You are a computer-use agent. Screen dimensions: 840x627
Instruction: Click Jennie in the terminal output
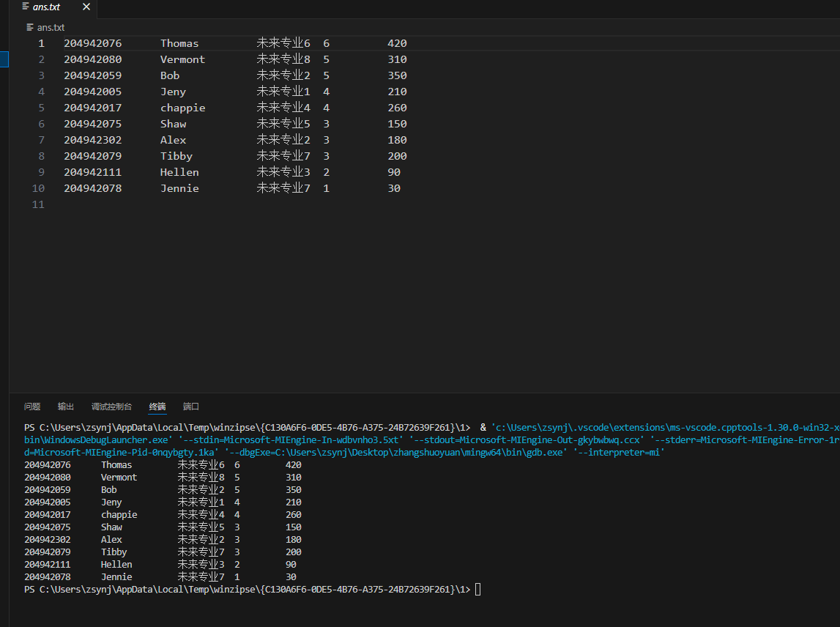point(116,577)
